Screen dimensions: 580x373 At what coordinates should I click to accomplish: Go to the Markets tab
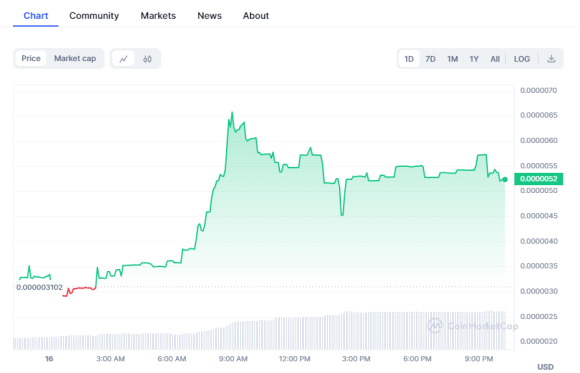pyautogui.click(x=158, y=16)
